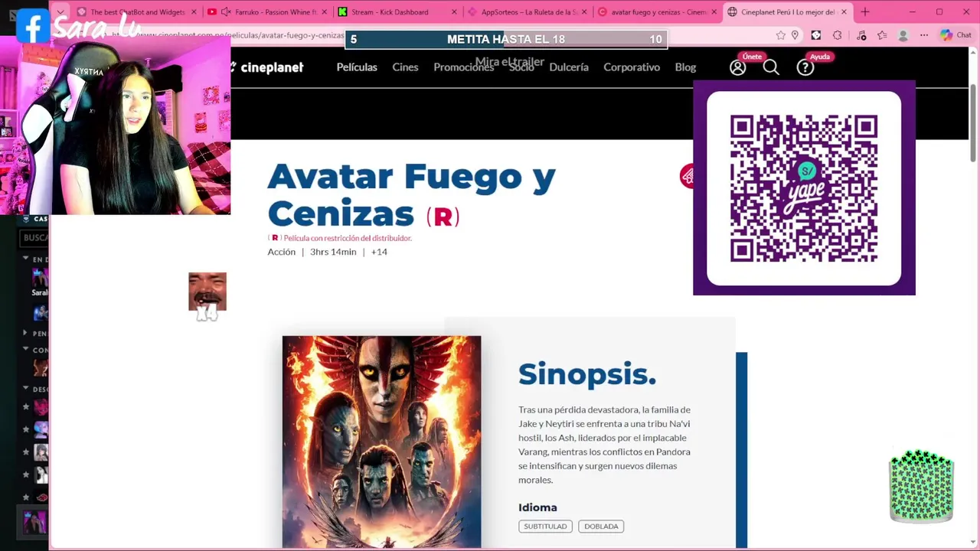Screen dimensions: 980x551
Task: Open the Ayuda question mark icon
Action: (x=805, y=67)
